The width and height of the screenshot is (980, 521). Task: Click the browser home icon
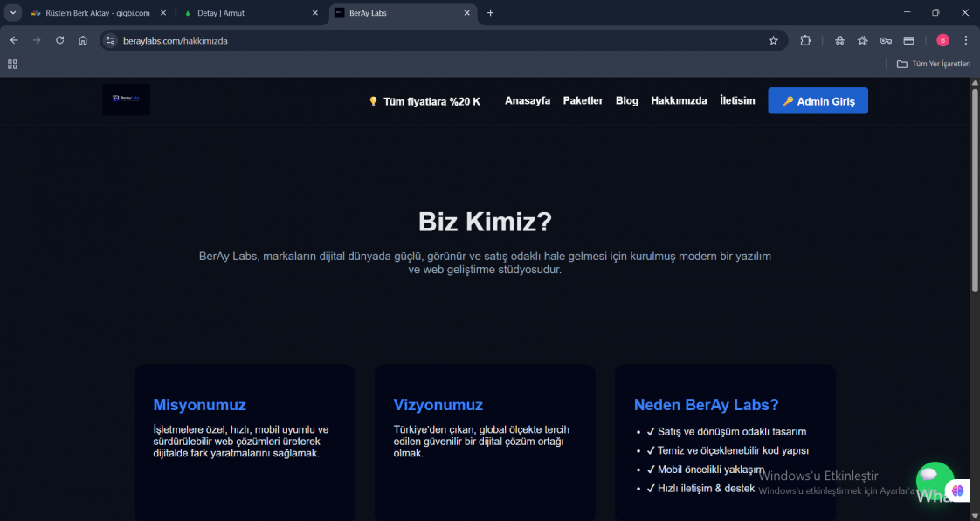point(82,40)
